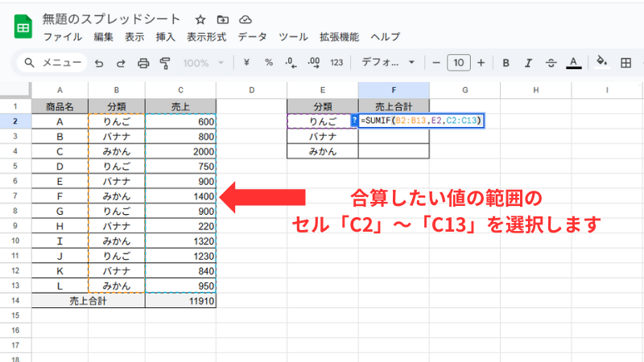Screen dimensions: 644x362
Task: Click the Google Sheets home logo
Action: [x=23, y=27]
